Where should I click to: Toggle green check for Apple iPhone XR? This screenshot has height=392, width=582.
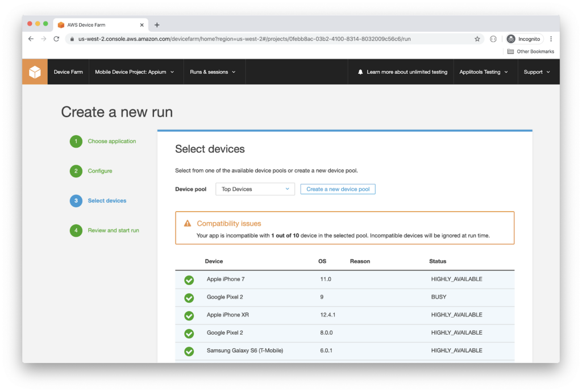(189, 315)
